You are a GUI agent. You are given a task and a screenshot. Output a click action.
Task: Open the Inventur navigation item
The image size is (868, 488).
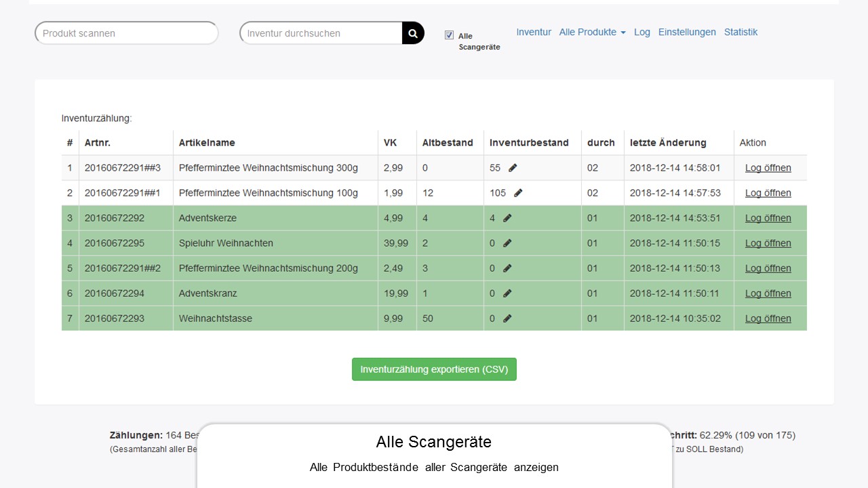[534, 32]
